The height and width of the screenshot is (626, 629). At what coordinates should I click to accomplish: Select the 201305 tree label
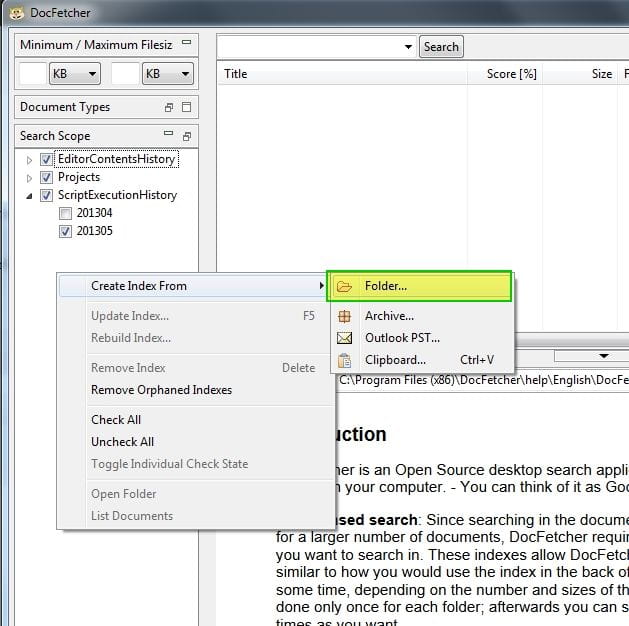pos(94,231)
